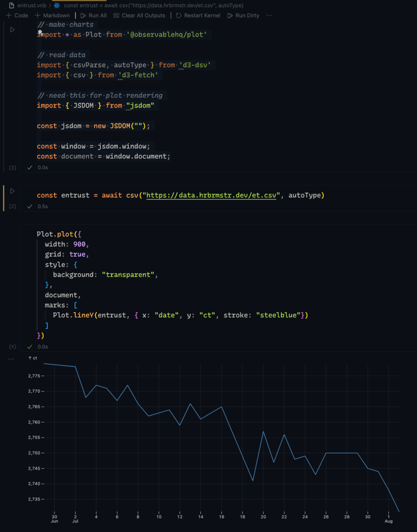Open the output cell ellipsis menu
The width and height of the screenshot is (417, 532).
[x=11, y=360]
